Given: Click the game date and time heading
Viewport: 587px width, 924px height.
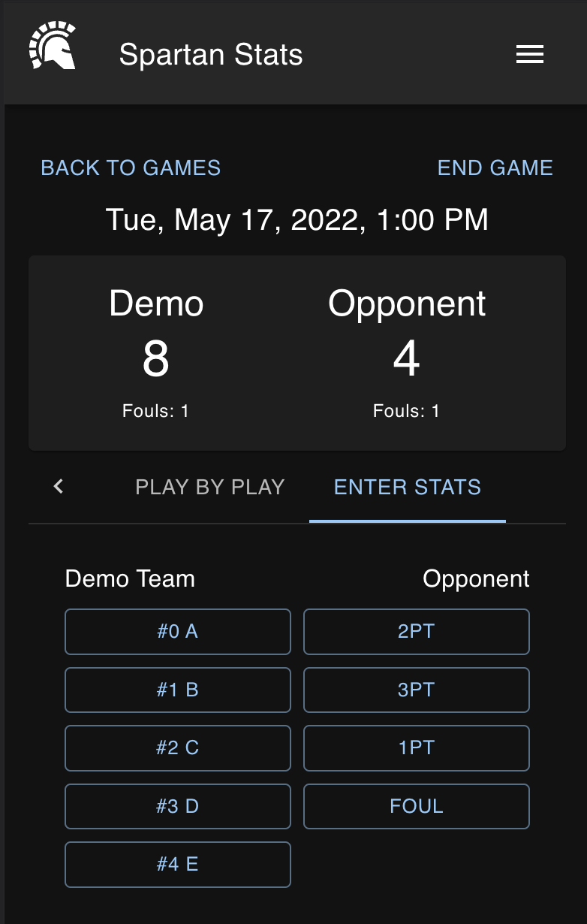Looking at the screenshot, I should [297, 219].
